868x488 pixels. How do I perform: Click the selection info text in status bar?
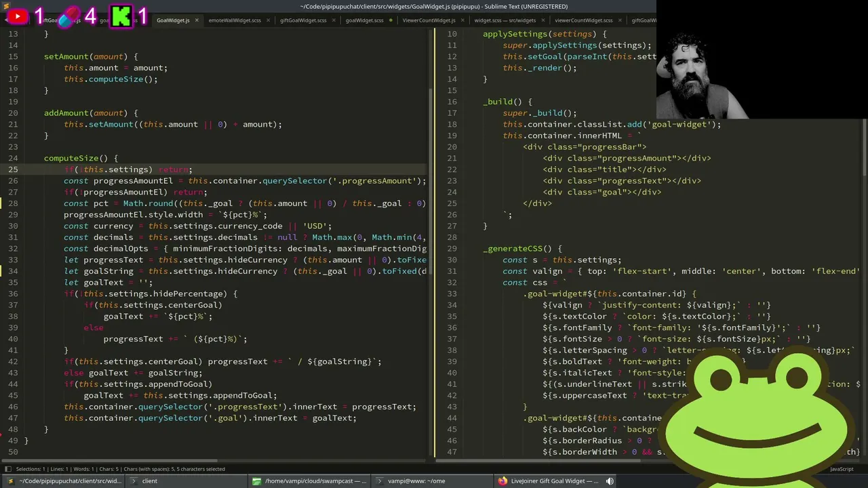[x=120, y=469]
